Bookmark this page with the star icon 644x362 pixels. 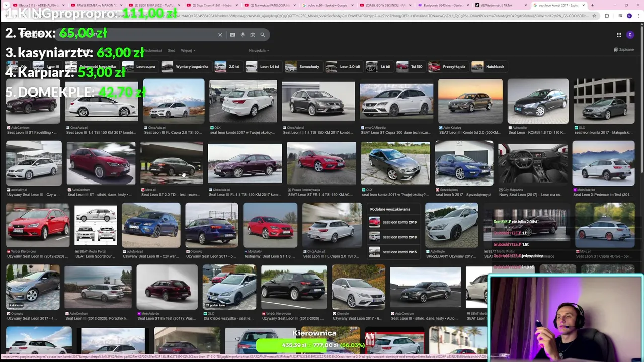(594, 16)
